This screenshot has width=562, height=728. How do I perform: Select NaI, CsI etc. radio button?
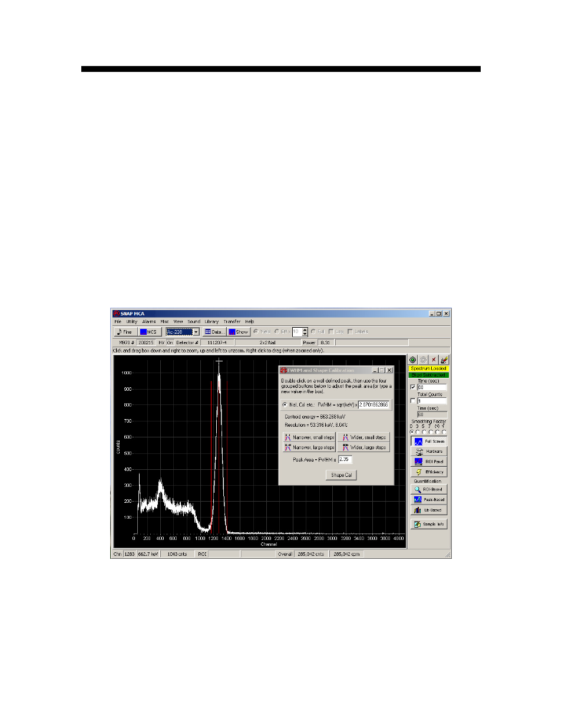(286, 405)
